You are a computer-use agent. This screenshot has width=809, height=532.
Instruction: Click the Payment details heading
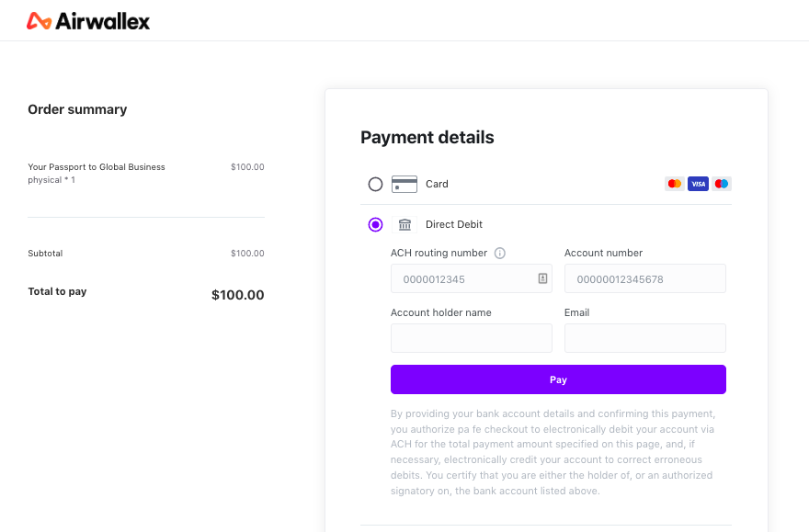[x=427, y=138]
